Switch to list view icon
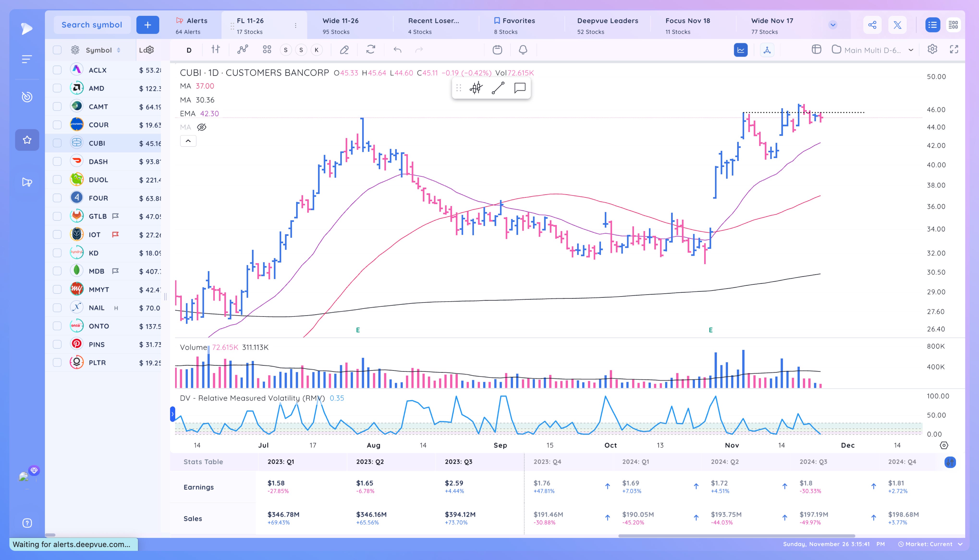The width and height of the screenshot is (979, 560). (x=932, y=25)
